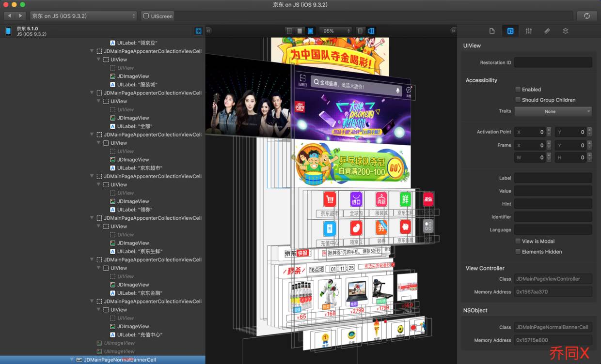Refresh the app snapshot

[x=586, y=16]
